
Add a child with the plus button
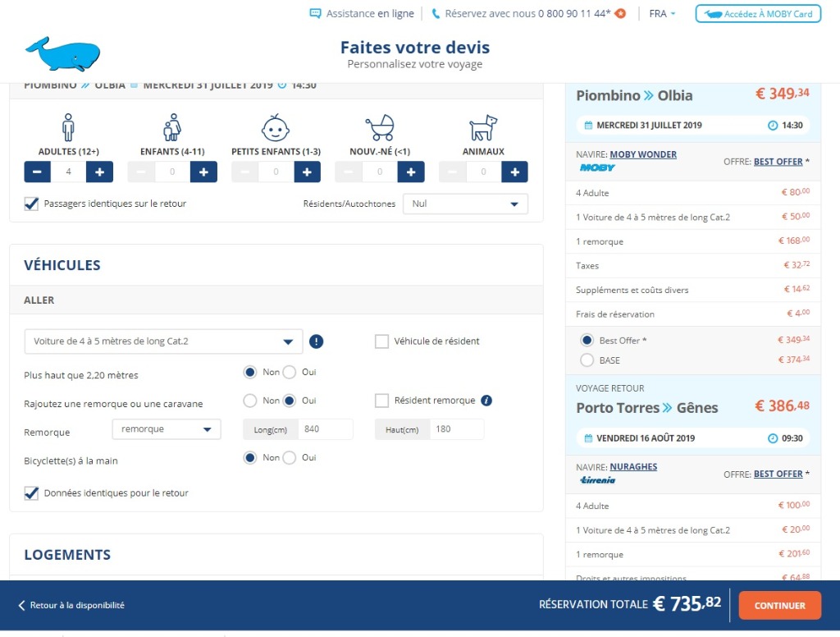pos(203,172)
